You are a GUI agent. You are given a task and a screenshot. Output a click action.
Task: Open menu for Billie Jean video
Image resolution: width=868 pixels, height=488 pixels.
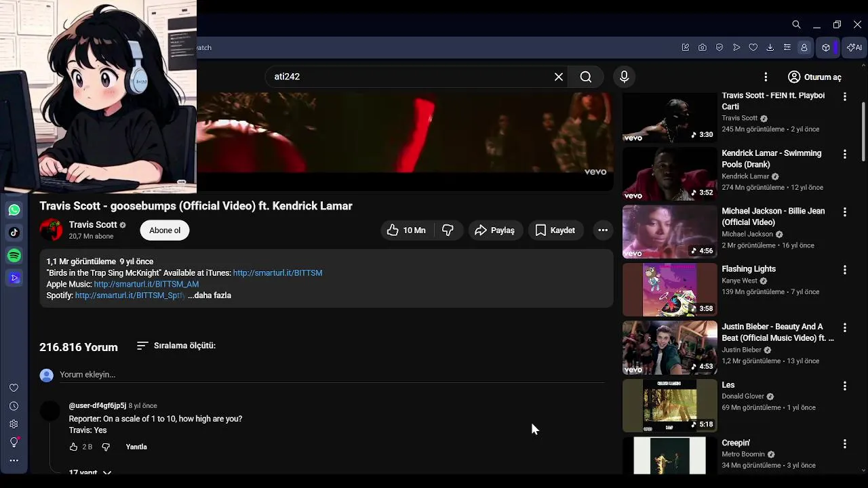(845, 212)
